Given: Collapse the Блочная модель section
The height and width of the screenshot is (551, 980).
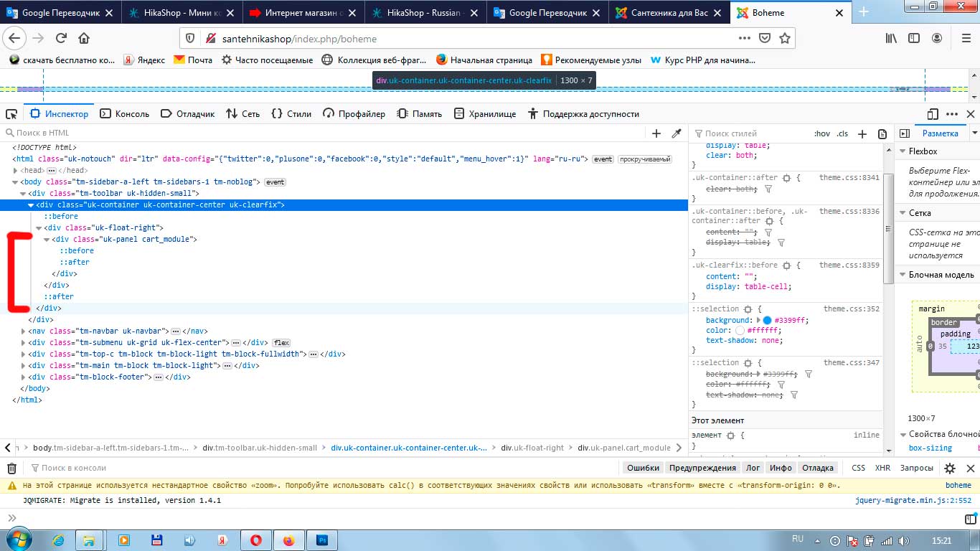Looking at the screenshot, I should click(901, 275).
